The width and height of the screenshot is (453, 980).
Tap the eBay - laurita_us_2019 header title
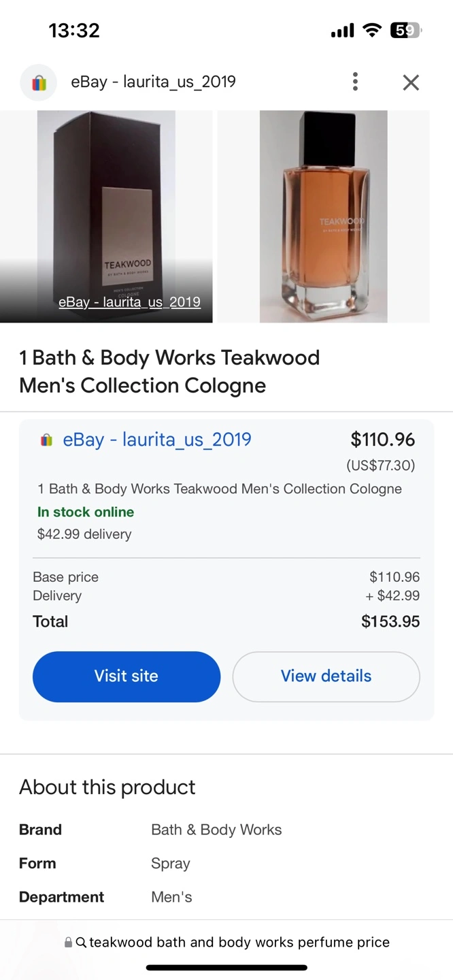tap(153, 82)
